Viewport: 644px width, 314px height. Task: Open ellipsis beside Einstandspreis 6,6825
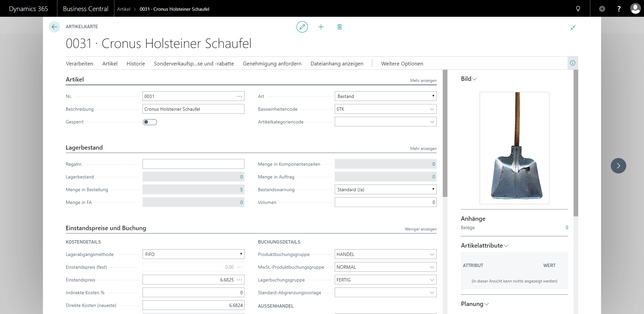click(239, 280)
